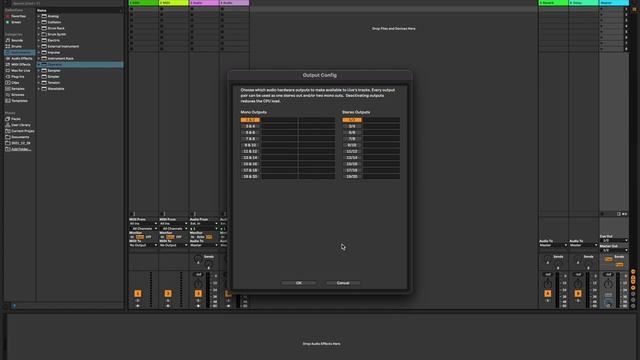The image size is (640, 360).
Task: Toggle mono outputs 3 & 4
Action: click(250, 126)
